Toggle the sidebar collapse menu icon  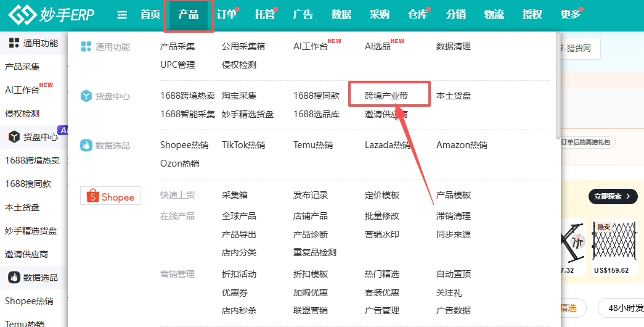click(122, 15)
